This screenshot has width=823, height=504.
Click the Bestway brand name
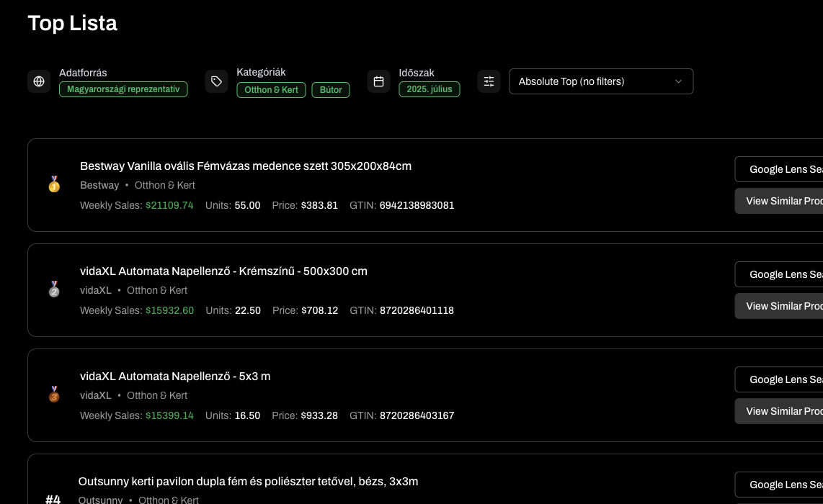[x=99, y=185]
